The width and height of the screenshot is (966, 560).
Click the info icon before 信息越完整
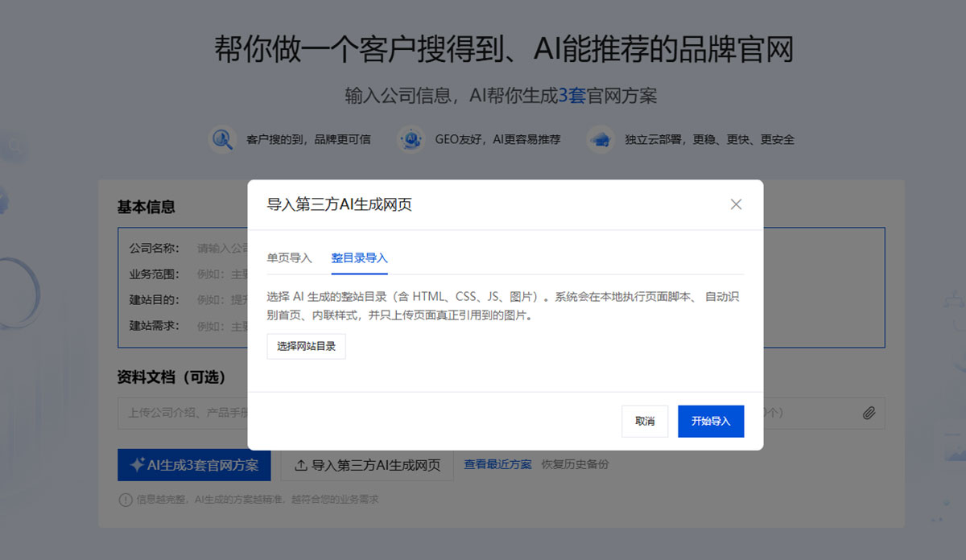[125, 500]
